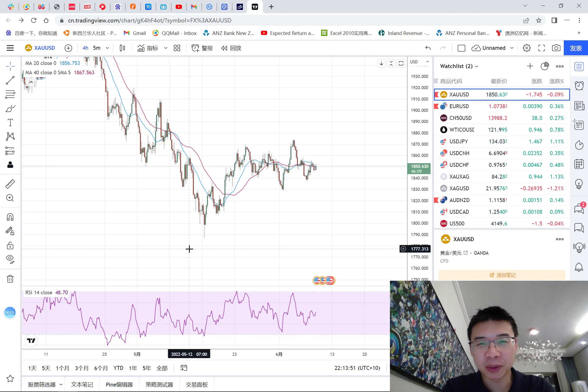The height and width of the screenshot is (392, 588).
Task: Click the 1777.313 crosshair price label
Action: tap(419, 249)
